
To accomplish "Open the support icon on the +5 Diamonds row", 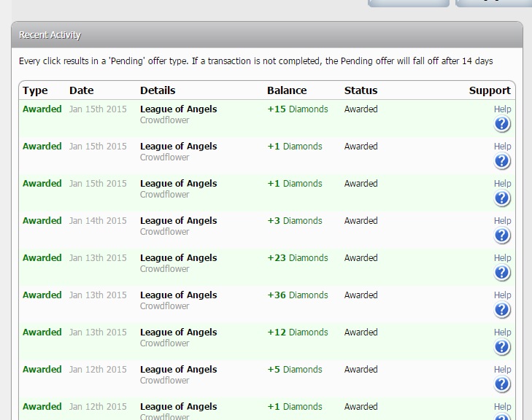I will point(502,385).
